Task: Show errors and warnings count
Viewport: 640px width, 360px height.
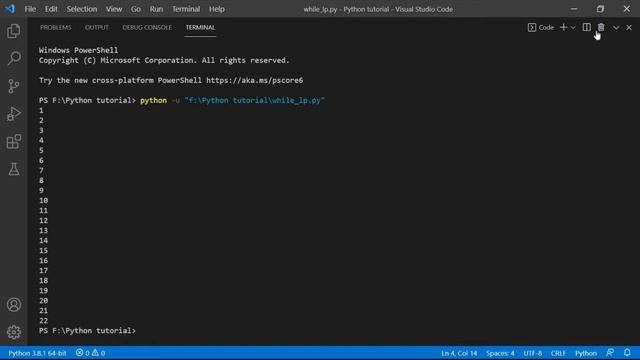Action: 90,353
